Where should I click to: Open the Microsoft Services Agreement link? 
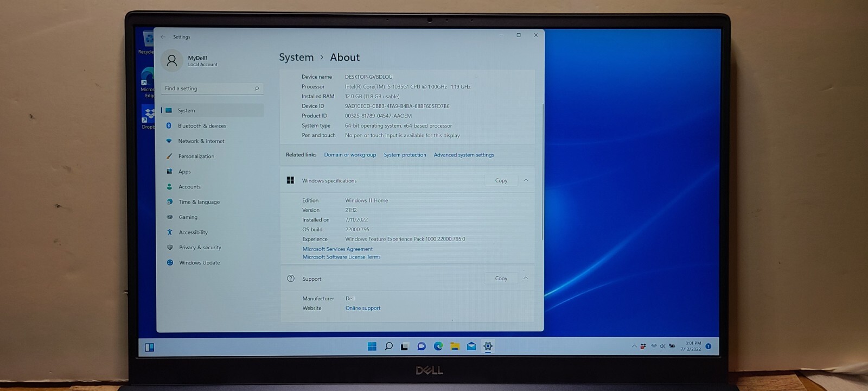337,249
